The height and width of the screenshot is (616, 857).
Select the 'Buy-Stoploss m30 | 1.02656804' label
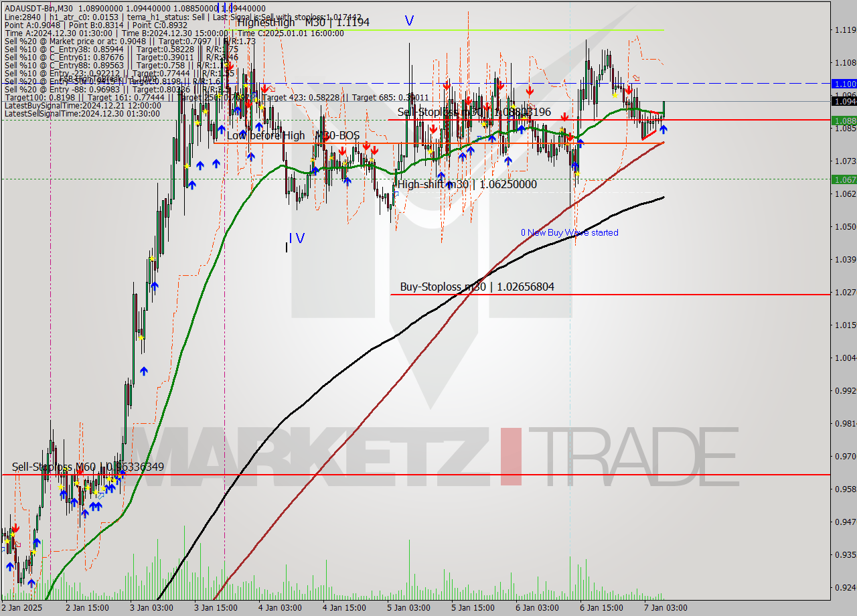tap(477, 287)
